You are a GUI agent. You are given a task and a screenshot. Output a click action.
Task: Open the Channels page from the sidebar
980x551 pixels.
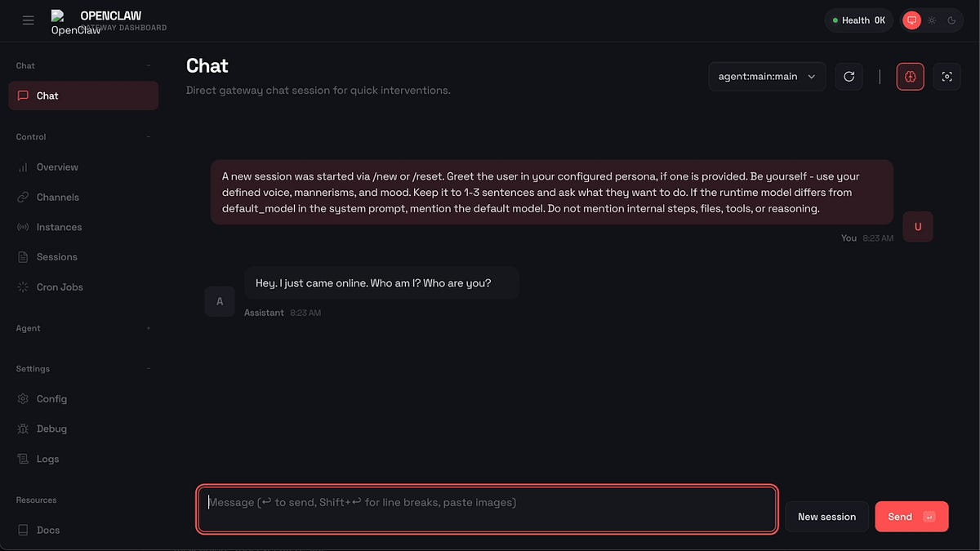click(57, 197)
